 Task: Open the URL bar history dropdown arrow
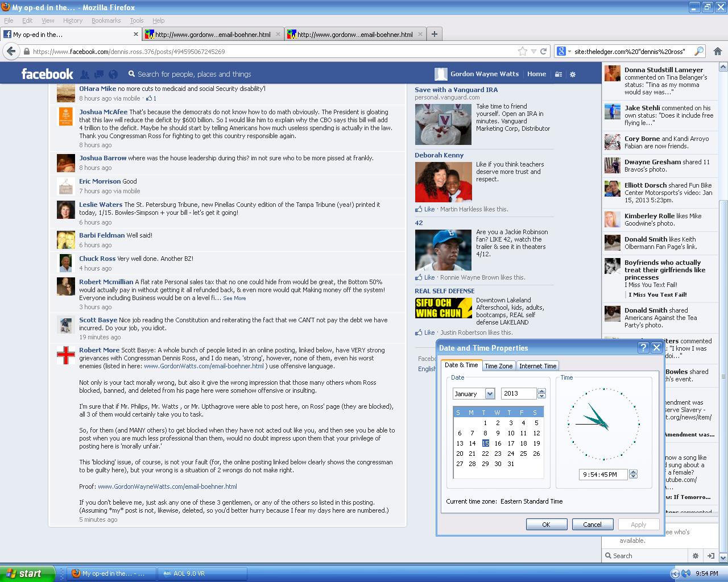coord(533,51)
